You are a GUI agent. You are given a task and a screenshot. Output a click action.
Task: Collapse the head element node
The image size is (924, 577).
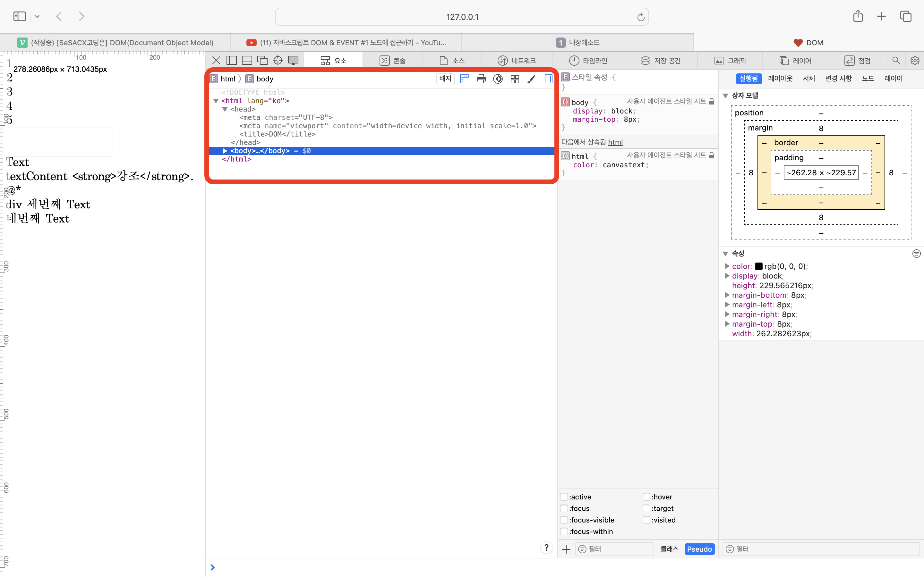coord(225,109)
